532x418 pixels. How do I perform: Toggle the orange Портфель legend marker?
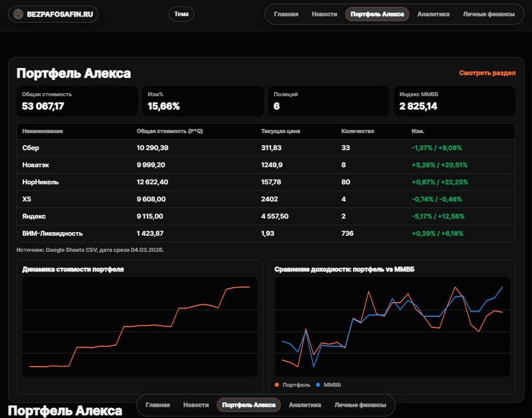[277, 385]
